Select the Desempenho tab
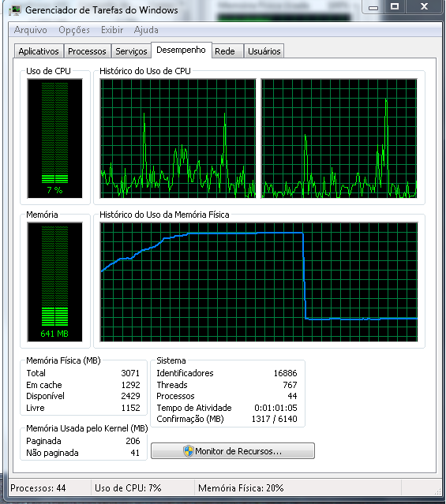This screenshot has height=504, width=446. pyautogui.click(x=181, y=50)
